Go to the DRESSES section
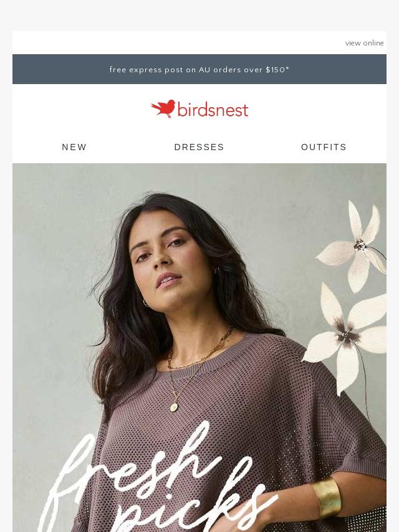The image size is (399, 532). pyautogui.click(x=199, y=147)
